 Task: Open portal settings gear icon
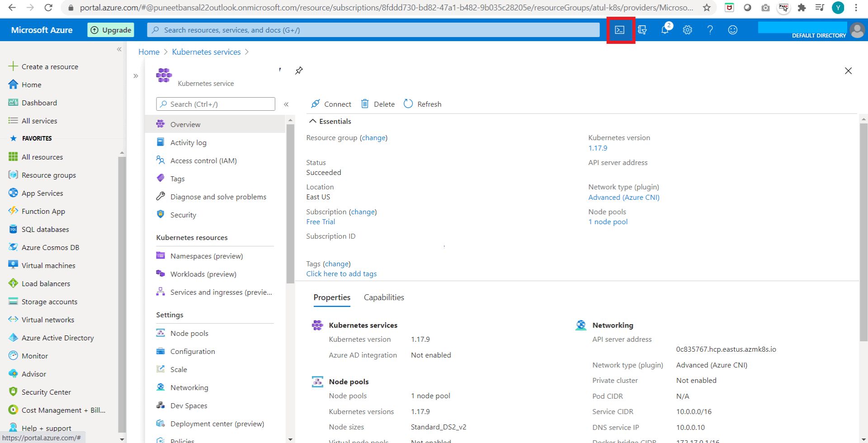(688, 30)
